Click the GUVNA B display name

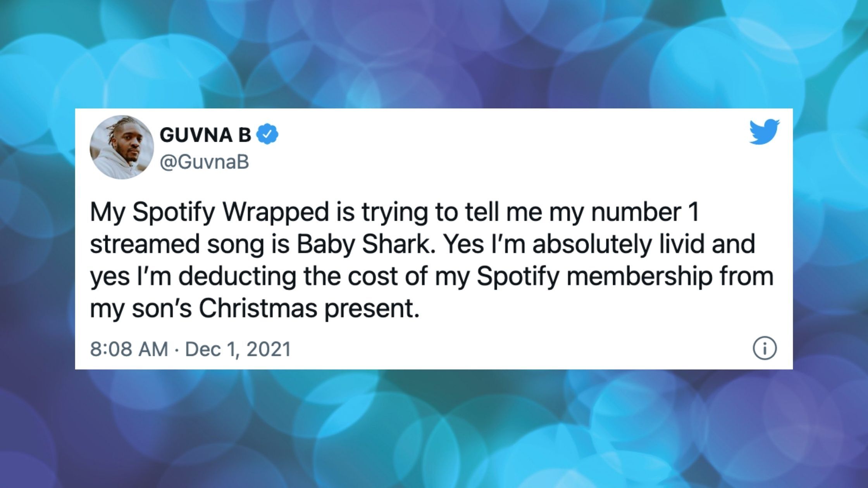point(205,135)
